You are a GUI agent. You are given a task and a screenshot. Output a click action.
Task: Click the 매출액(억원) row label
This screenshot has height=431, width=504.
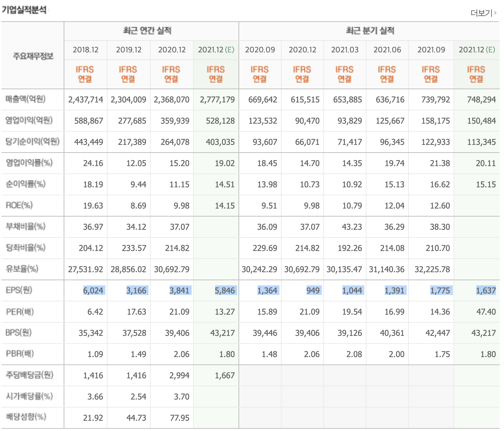pyautogui.click(x=26, y=99)
